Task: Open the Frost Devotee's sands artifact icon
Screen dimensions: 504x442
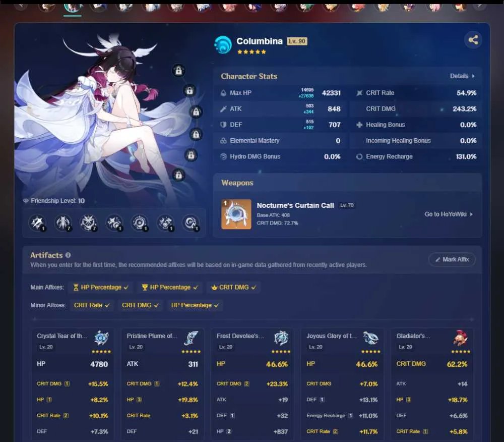Action: click(281, 338)
